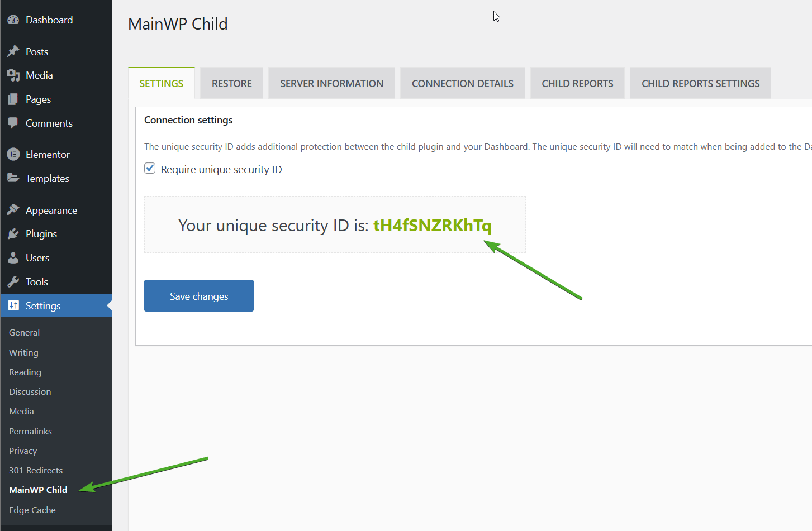Click the Require unique security ID label
This screenshot has width=812, height=531.
point(221,169)
